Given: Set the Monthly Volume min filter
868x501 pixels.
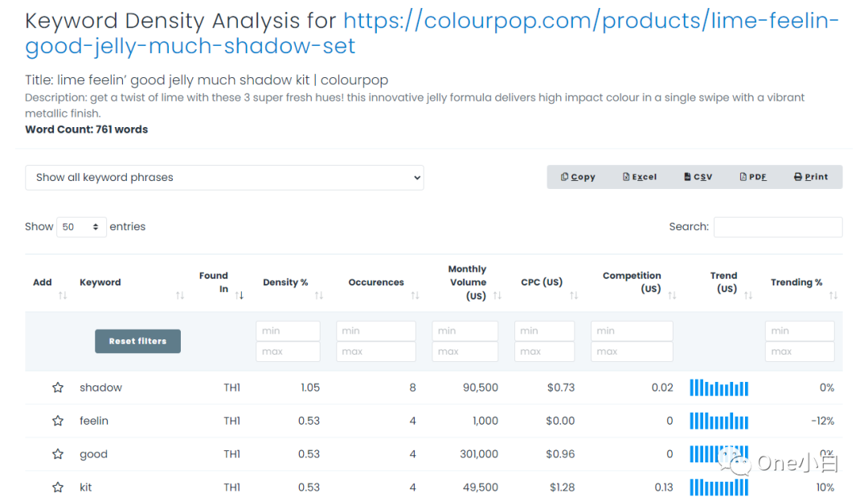Looking at the screenshot, I should tap(465, 331).
